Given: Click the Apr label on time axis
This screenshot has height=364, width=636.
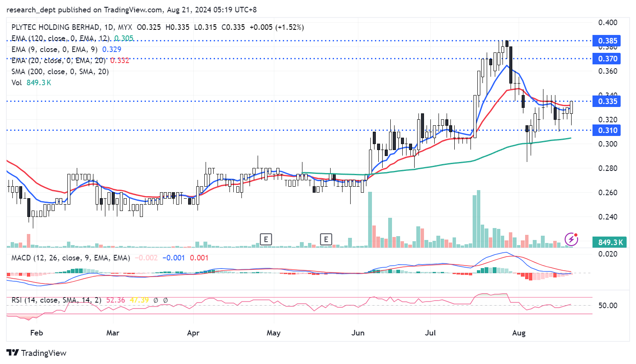Looking at the screenshot, I should [x=193, y=333].
